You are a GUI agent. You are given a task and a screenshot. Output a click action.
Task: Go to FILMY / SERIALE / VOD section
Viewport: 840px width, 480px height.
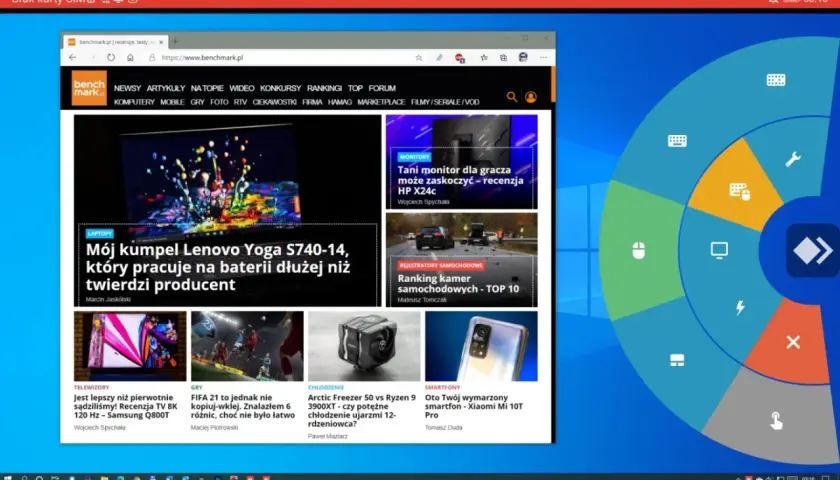tap(445, 102)
